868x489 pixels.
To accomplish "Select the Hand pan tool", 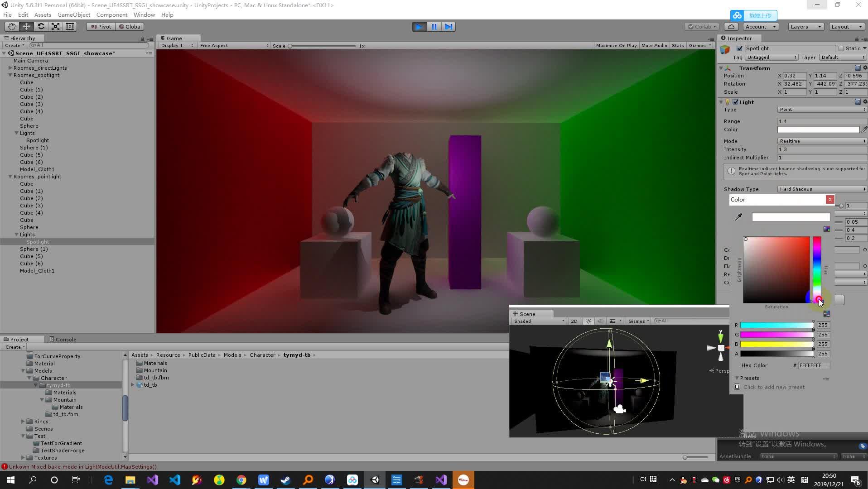I will click(11, 26).
